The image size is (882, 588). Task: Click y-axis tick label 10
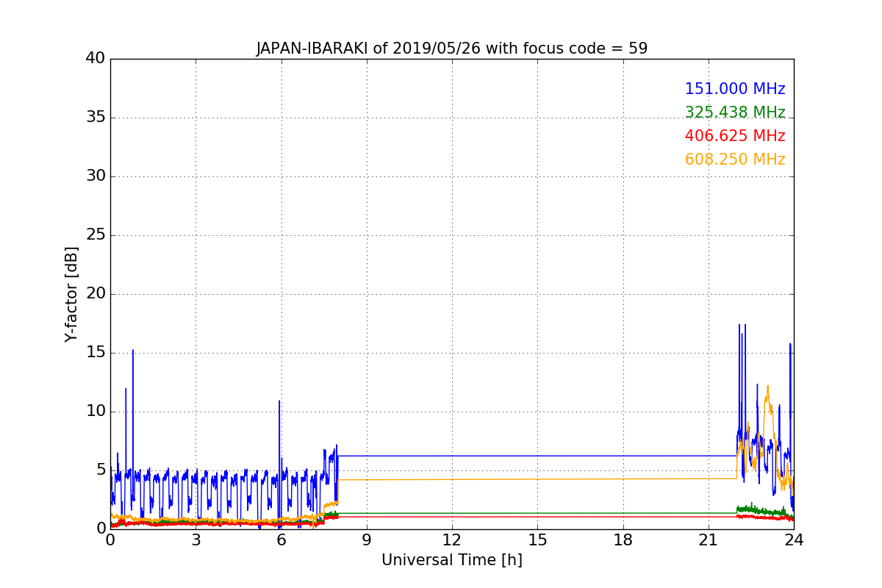point(96,412)
